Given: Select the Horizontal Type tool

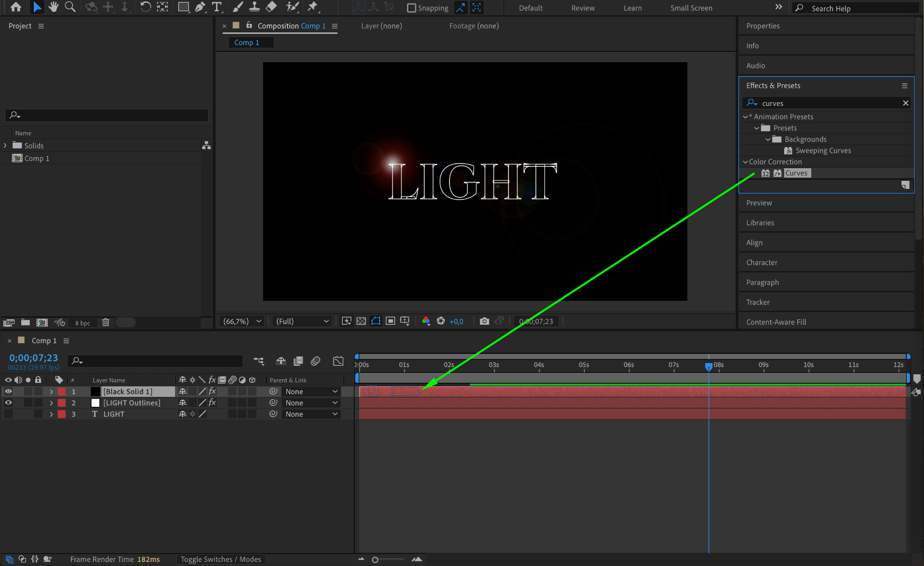Looking at the screenshot, I should pyautogui.click(x=217, y=7).
